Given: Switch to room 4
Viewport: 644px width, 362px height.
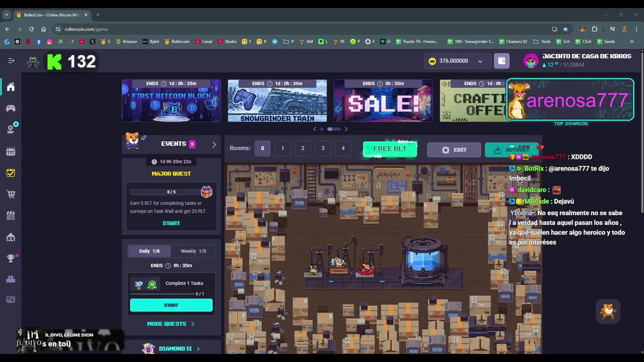Looking at the screenshot, I should [343, 148].
